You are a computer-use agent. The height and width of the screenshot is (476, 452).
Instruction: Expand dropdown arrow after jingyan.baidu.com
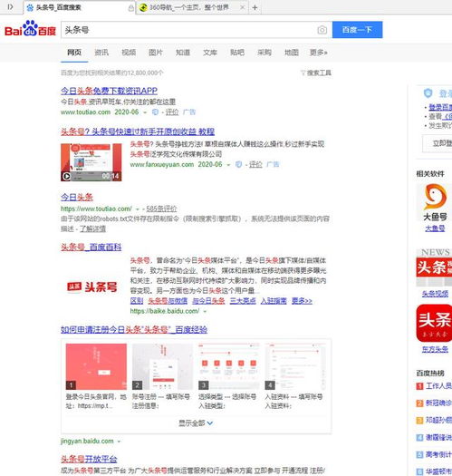(119, 442)
